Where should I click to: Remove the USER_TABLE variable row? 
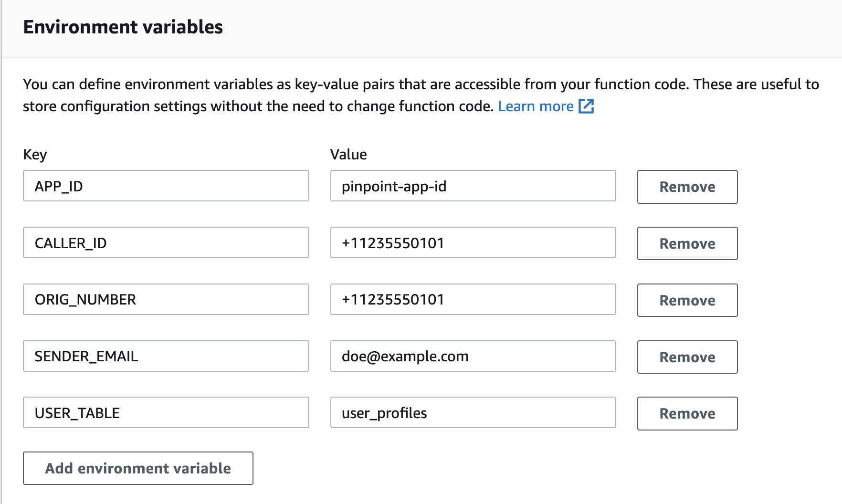(x=687, y=413)
